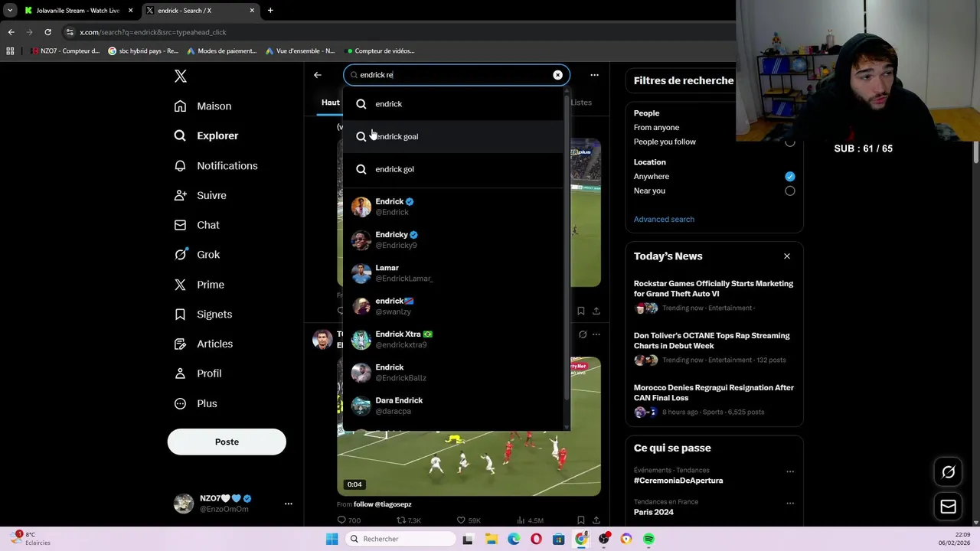This screenshot has height=551, width=980.
Task: Open the floating Grok button
Action: (x=948, y=472)
